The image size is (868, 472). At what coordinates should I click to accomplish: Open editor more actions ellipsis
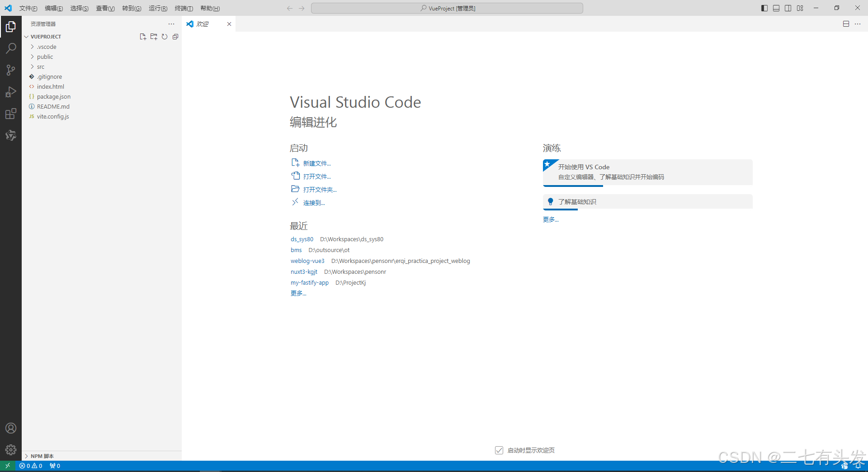[x=858, y=24]
